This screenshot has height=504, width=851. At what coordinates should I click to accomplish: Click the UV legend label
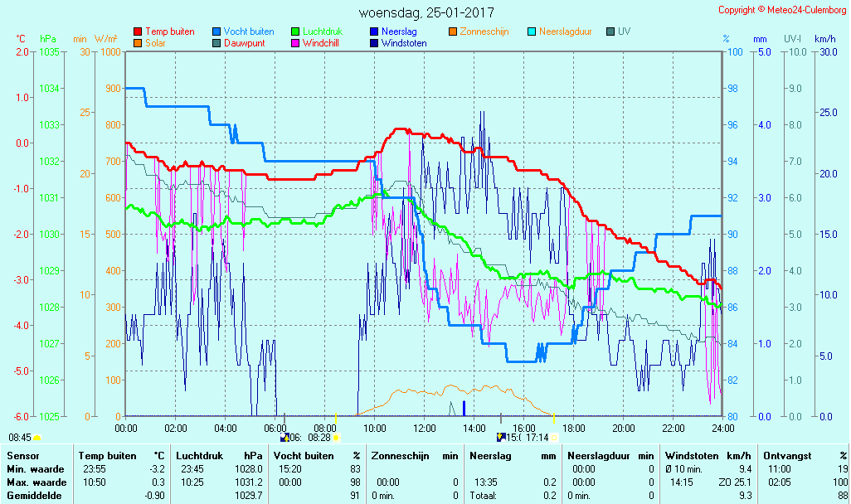coord(624,31)
